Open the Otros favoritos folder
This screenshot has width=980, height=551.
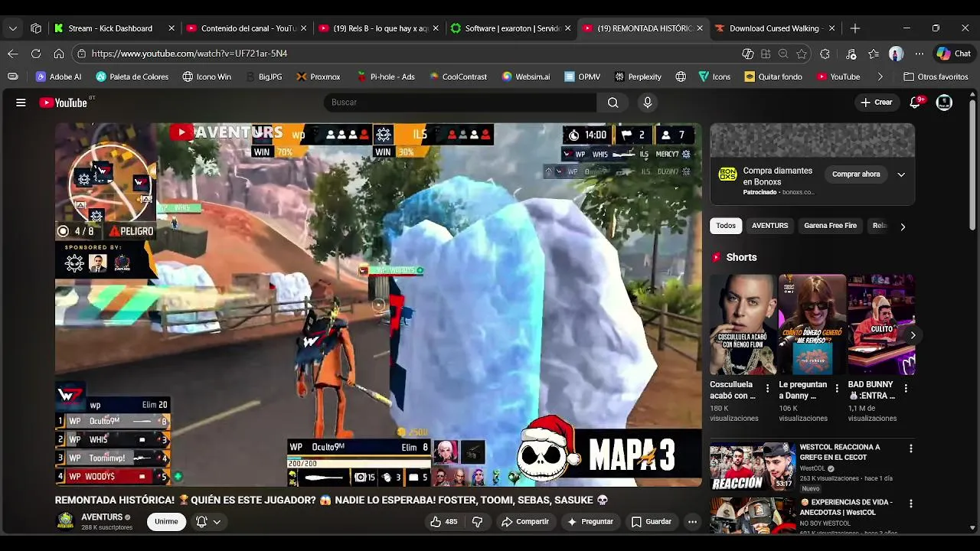click(936, 77)
